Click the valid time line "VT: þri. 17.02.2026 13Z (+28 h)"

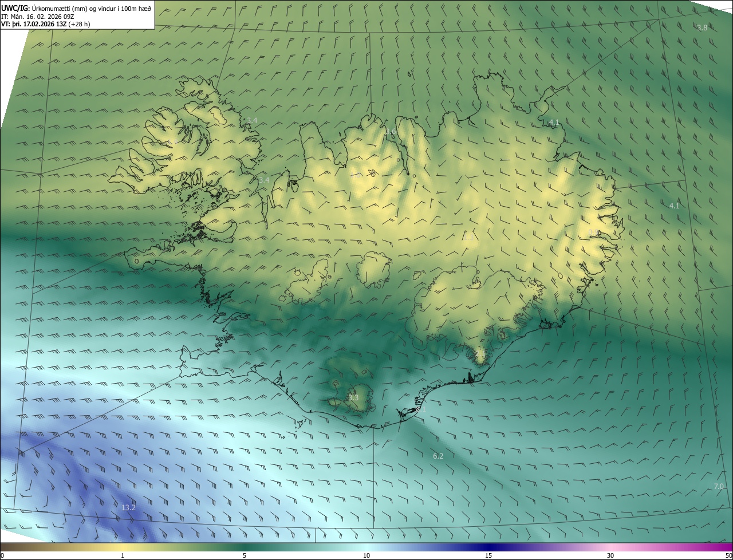tap(46, 23)
